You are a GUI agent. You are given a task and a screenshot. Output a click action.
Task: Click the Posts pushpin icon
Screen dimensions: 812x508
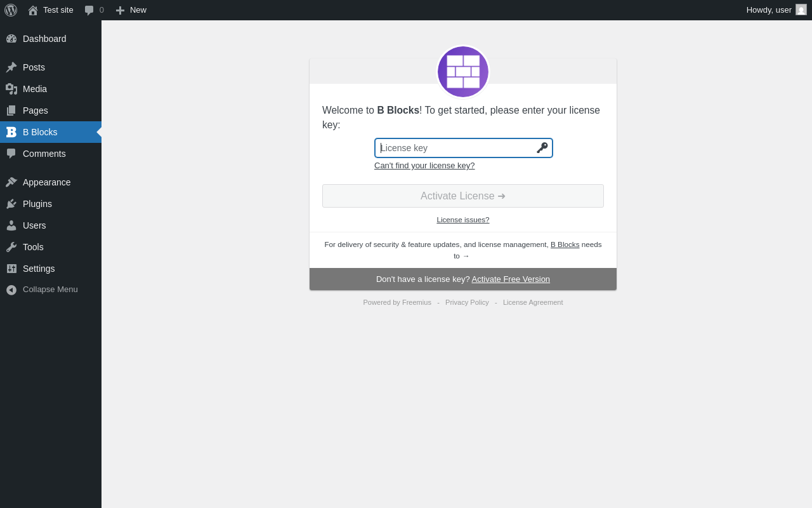click(x=11, y=67)
